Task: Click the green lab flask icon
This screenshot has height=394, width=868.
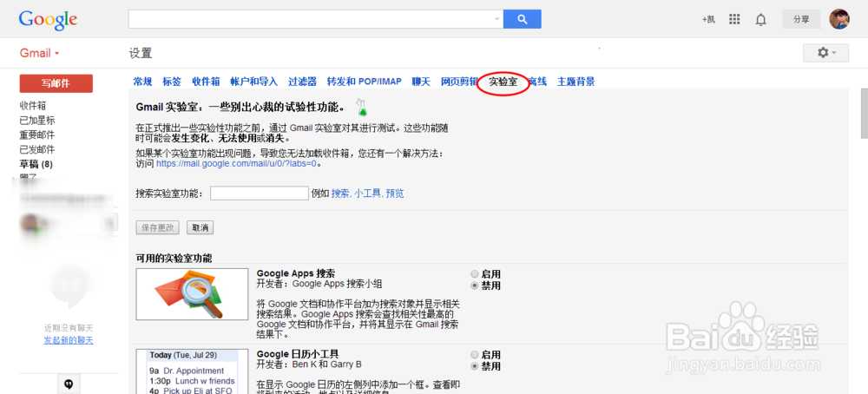Action: coord(362,108)
